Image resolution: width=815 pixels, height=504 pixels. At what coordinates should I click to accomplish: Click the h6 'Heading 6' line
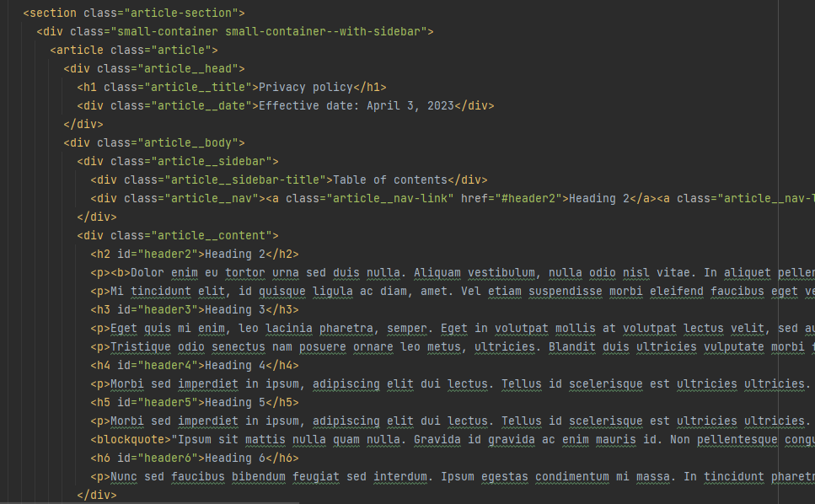(194, 458)
